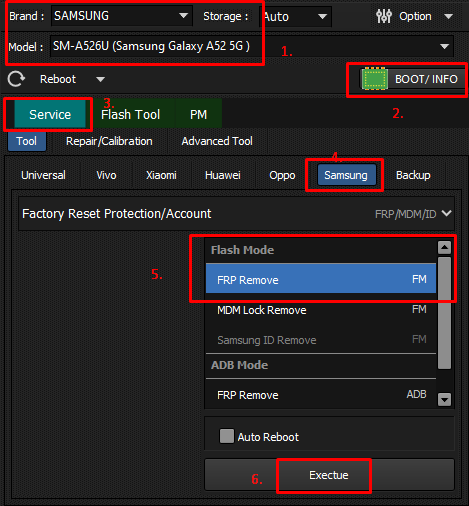Click the operation list scroll down arrow
The image size is (469, 506).
[x=444, y=399]
